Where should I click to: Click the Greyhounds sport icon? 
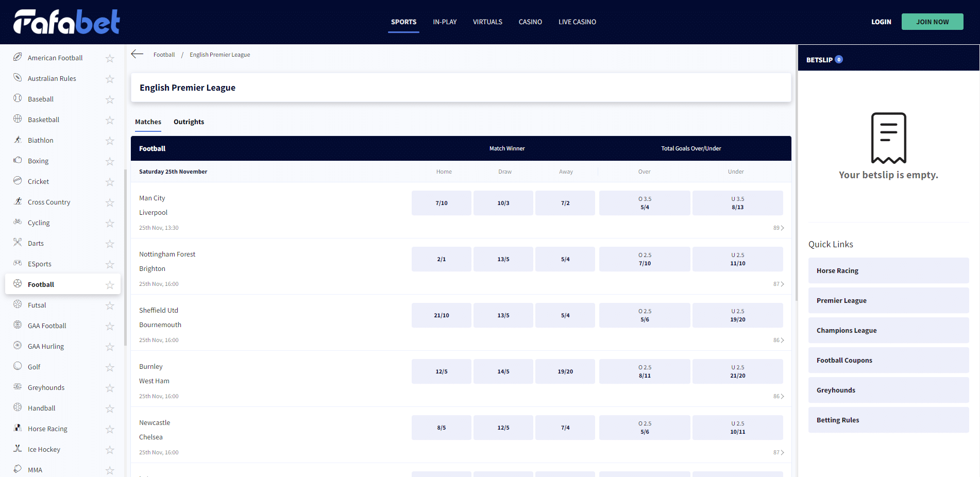point(18,387)
